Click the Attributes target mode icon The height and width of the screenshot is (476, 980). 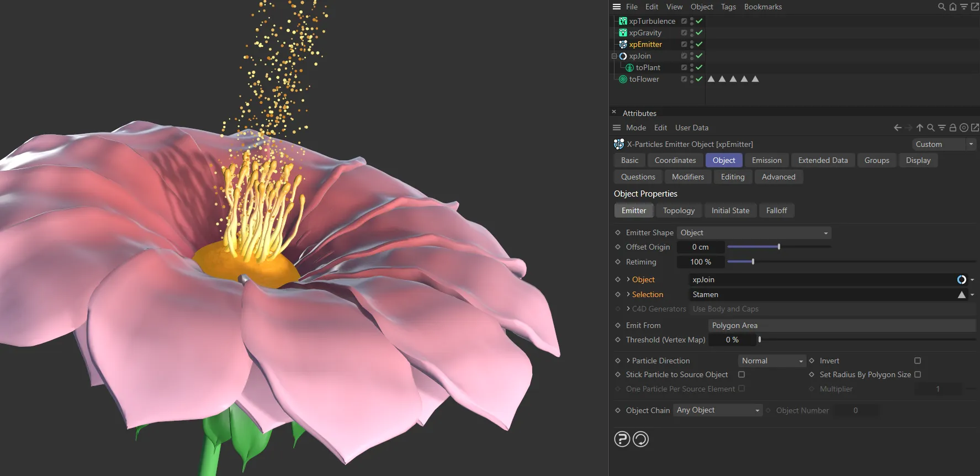pyautogui.click(x=964, y=128)
